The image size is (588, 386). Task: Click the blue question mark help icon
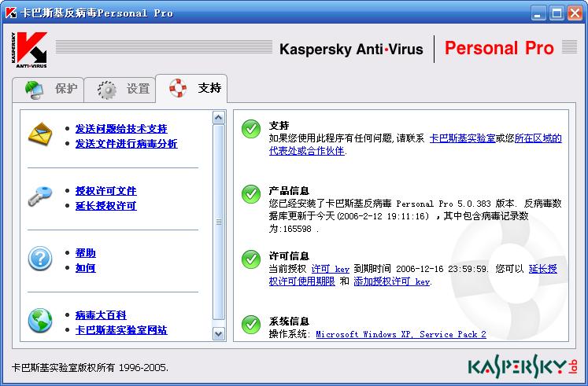[x=40, y=259]
